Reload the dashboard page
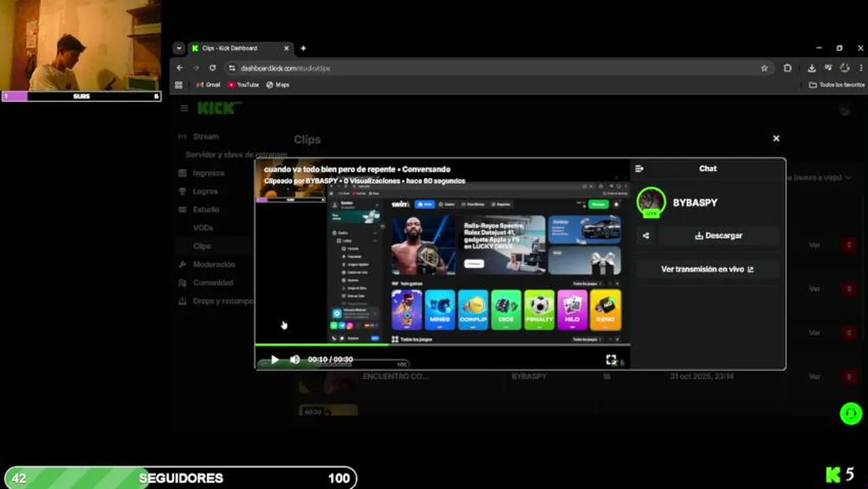 pos(213,68)
